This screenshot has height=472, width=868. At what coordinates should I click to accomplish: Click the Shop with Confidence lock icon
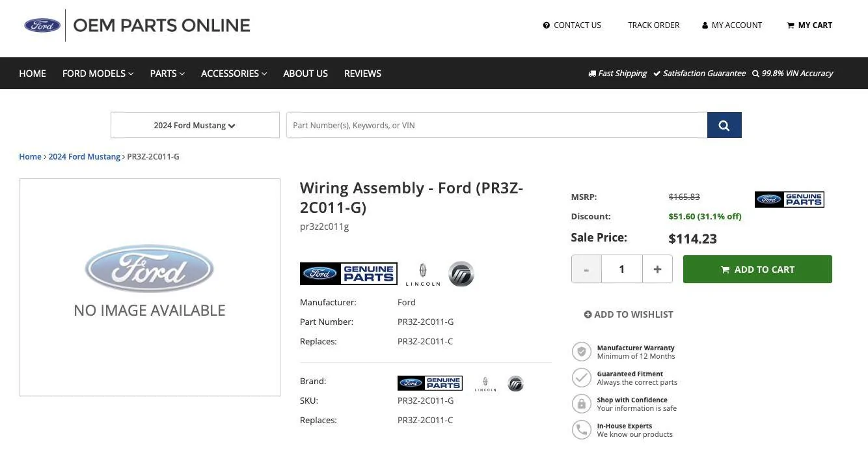click(x=581, y=404)
